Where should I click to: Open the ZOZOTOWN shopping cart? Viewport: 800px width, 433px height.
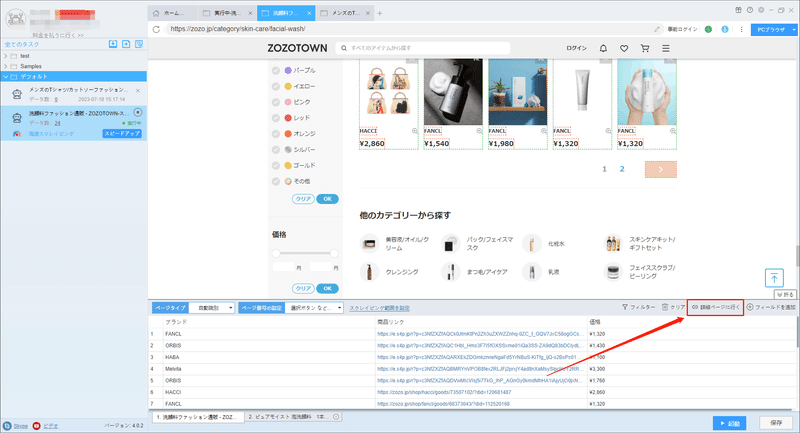tap(645, 48)
